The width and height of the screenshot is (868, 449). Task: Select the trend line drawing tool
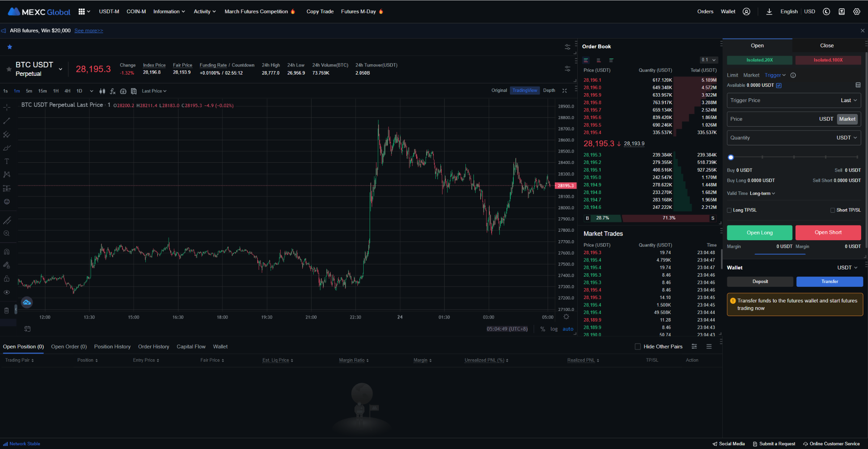point(7,121)
